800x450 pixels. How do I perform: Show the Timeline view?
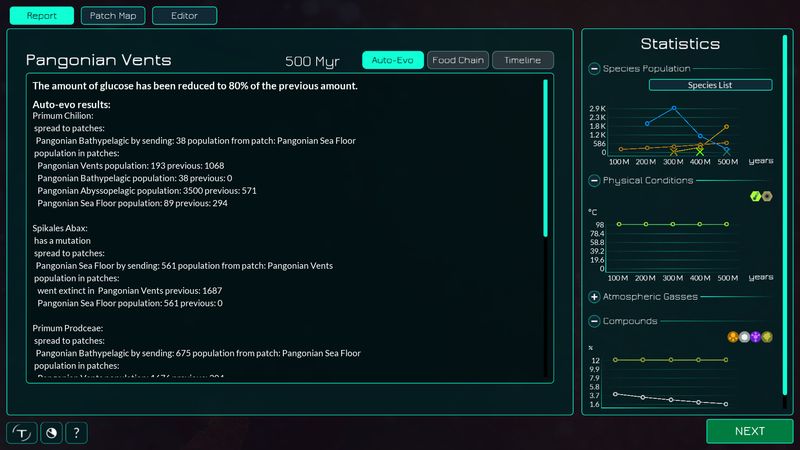pos(522,60)
